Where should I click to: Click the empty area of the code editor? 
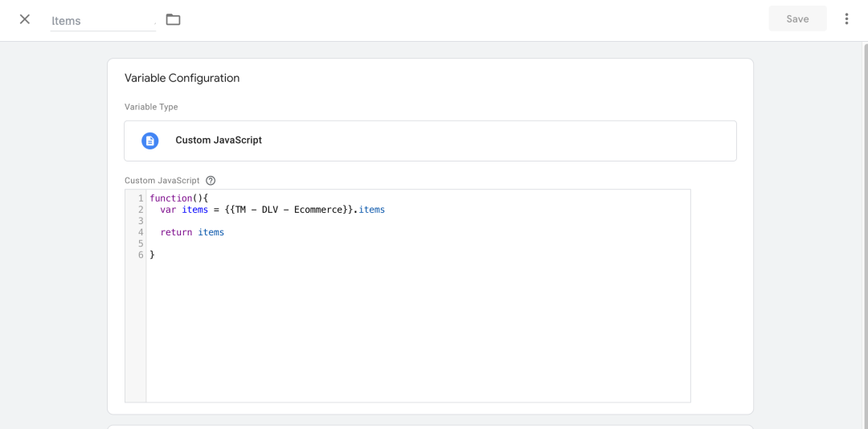[418, 332]
